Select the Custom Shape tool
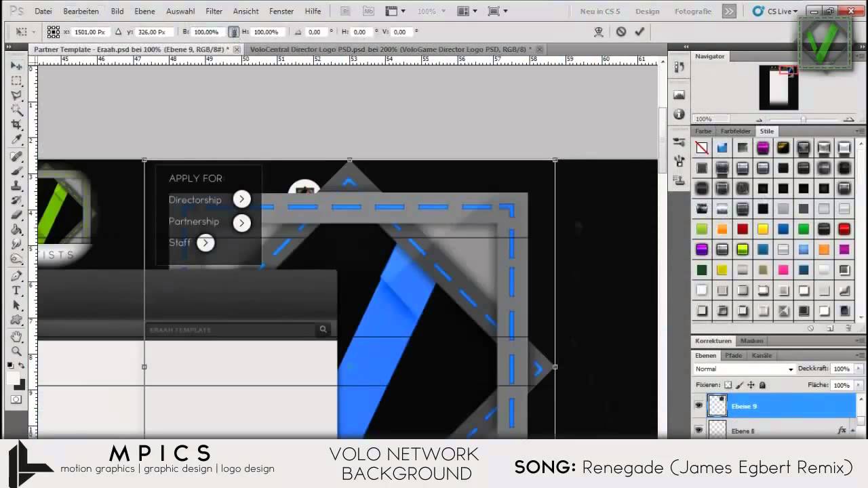Image resolution: width=868 pixels, height=488 pixels. coord(16,321)
